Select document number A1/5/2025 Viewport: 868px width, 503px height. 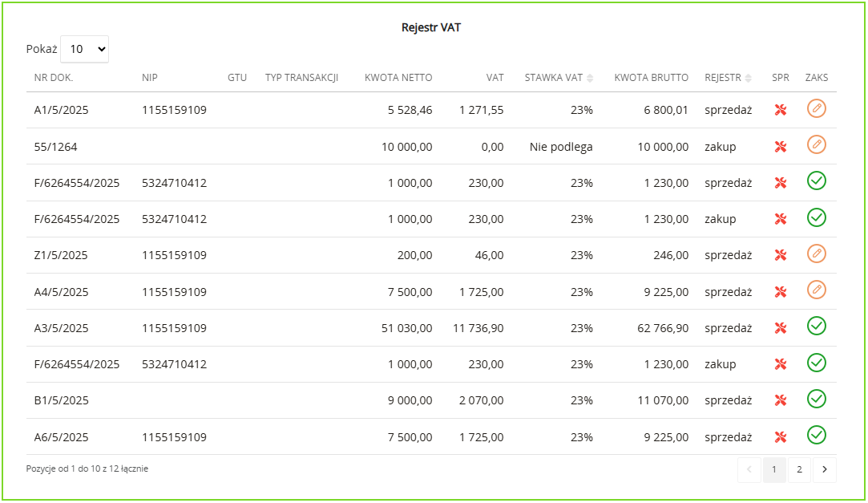coord(62,110)
